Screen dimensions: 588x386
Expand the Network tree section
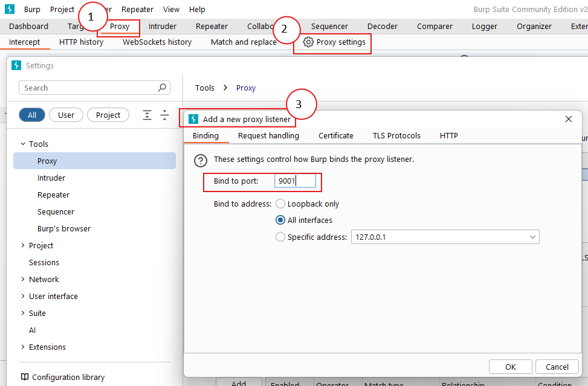click(23, 279)
